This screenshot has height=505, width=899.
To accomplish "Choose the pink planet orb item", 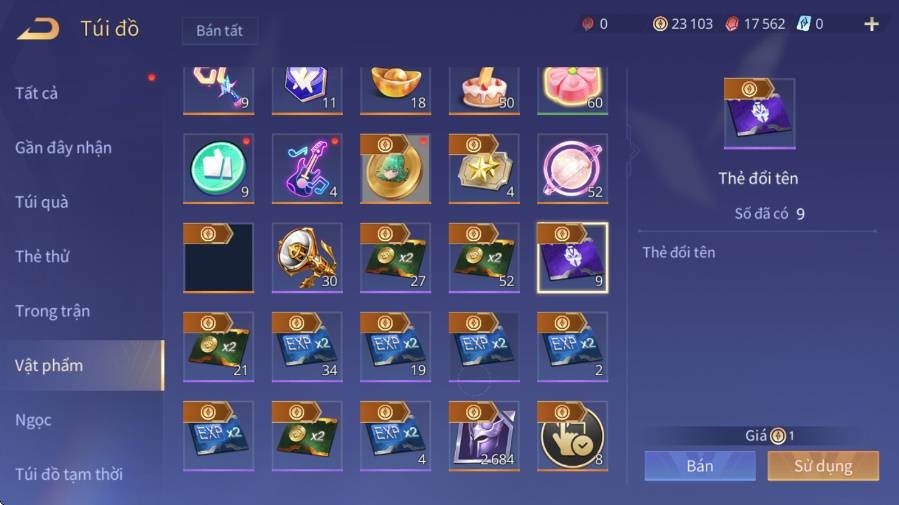I will tap(572, 169).
